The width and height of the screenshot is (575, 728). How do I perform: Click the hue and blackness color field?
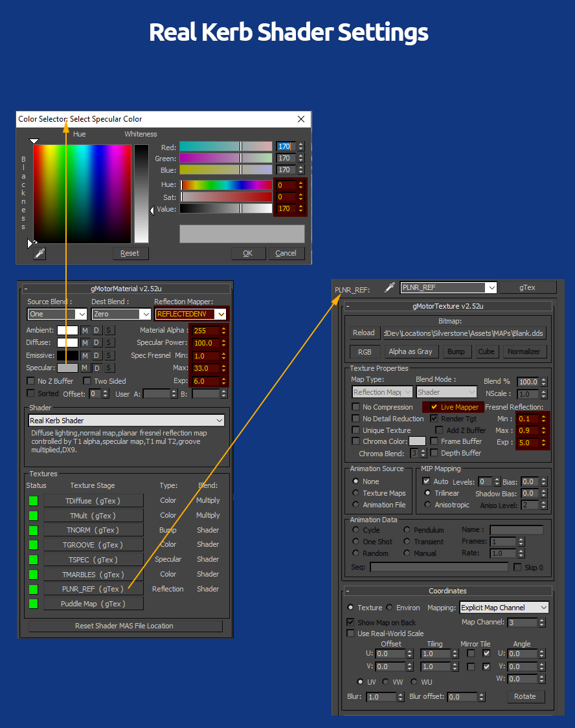tap(82, 194)
